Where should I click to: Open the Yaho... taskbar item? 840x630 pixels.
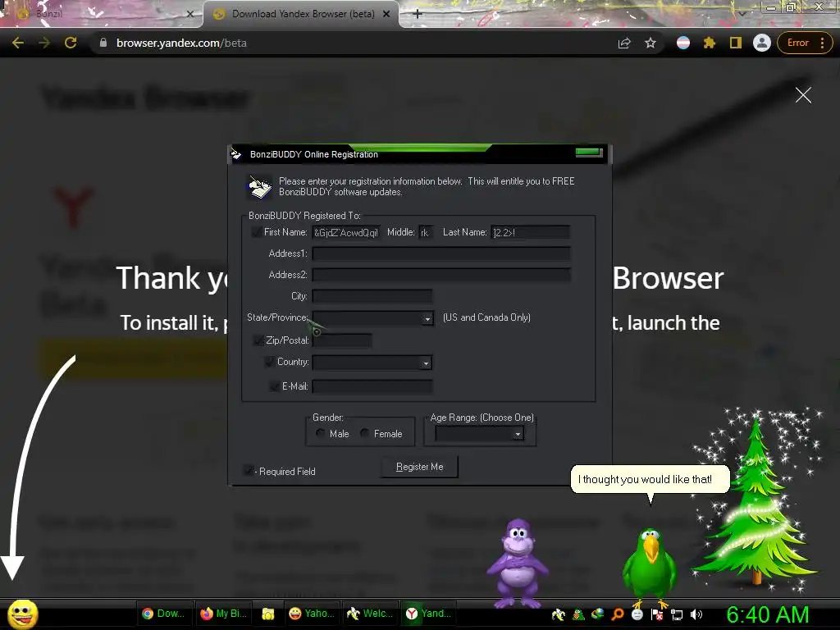tap(312, 614)
